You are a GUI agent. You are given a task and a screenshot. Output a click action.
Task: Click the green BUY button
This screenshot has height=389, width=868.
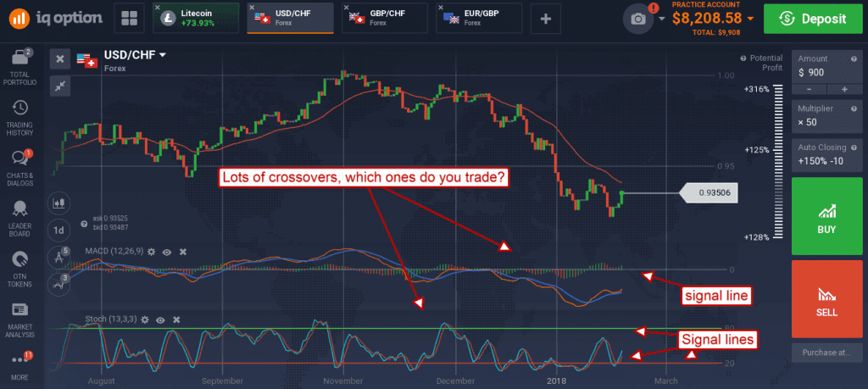coord(826,216)
